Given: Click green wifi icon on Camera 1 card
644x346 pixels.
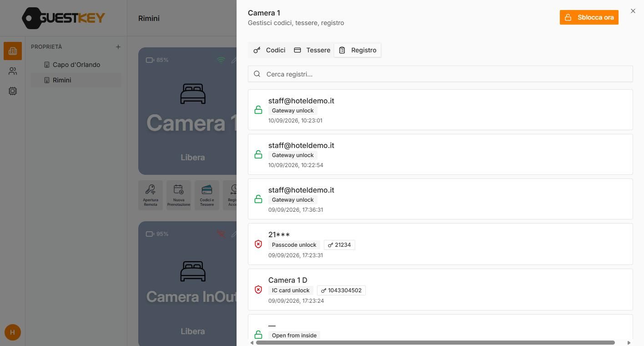Looking at the screenshot, I should pyautogui.click(x=221, y=60).
